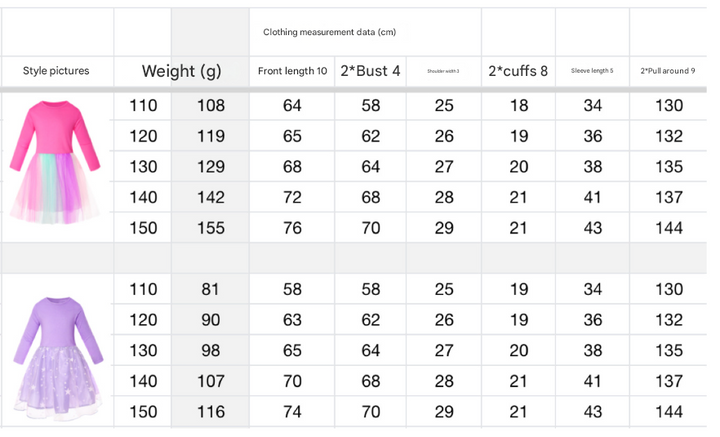The image size is (720, 437).
Task: Select the "Shoulder width 3" header
Action: click(443, 71)
